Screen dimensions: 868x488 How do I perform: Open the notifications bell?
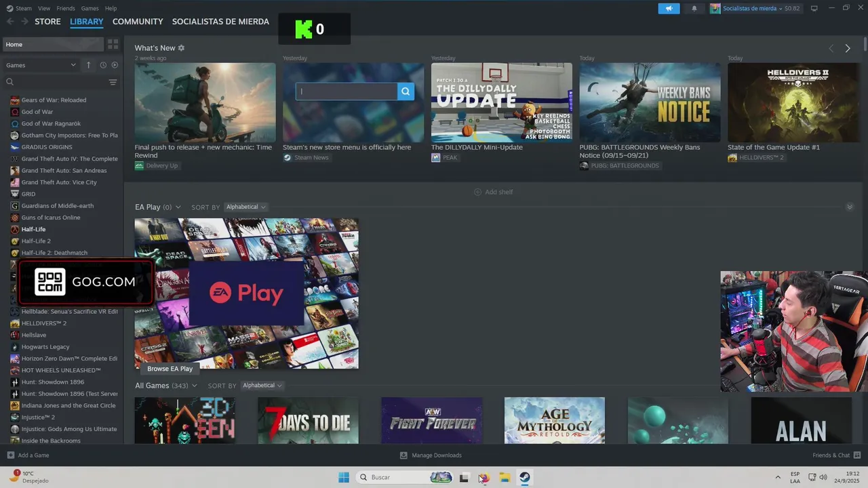694,8
